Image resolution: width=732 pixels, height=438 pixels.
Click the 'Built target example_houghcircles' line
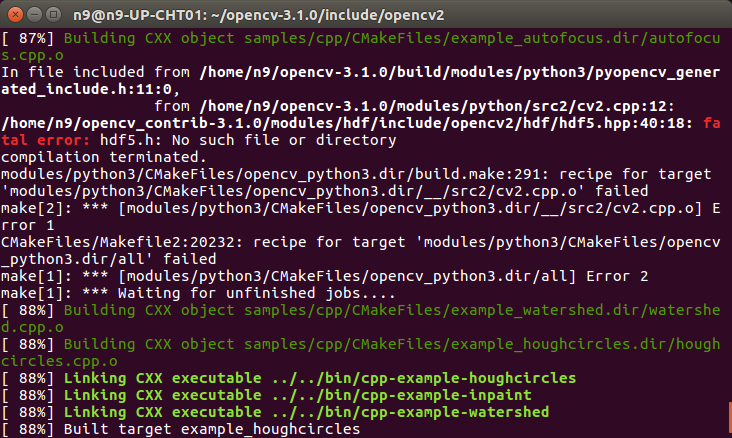tap(181, 430)
